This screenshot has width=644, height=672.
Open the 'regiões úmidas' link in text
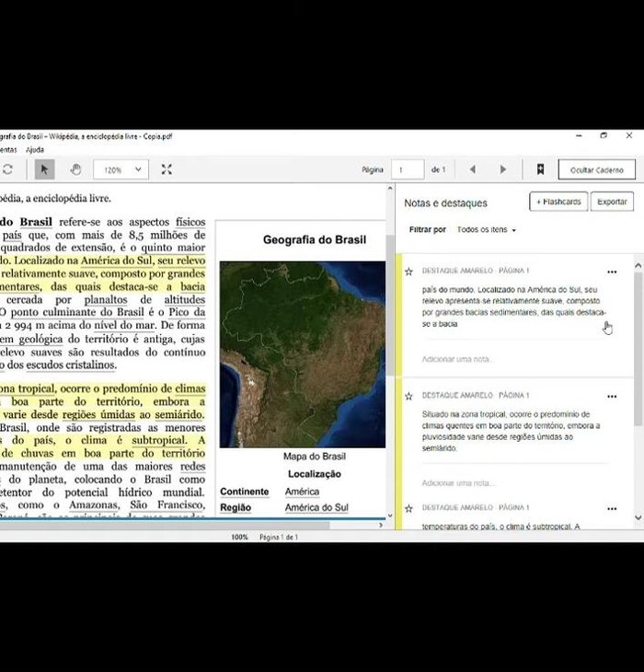[x=99, y=415]
